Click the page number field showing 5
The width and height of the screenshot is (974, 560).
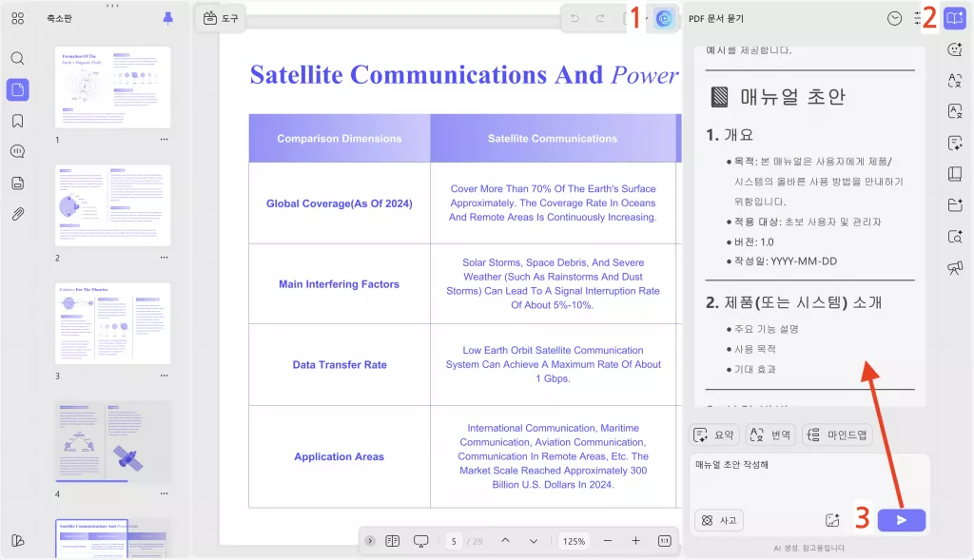coord(454,541)
